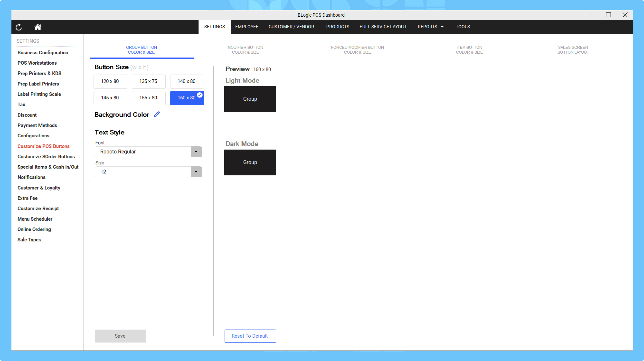Open Prep Label Printers settings
The image size is (644, 361).
point(38,84)
